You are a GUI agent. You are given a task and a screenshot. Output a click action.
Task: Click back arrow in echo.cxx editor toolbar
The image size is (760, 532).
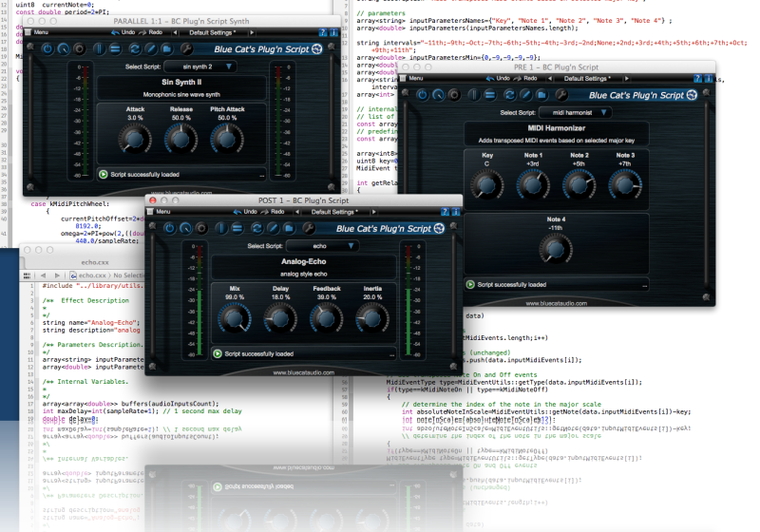pyautogui.click(x=43, y=275)
